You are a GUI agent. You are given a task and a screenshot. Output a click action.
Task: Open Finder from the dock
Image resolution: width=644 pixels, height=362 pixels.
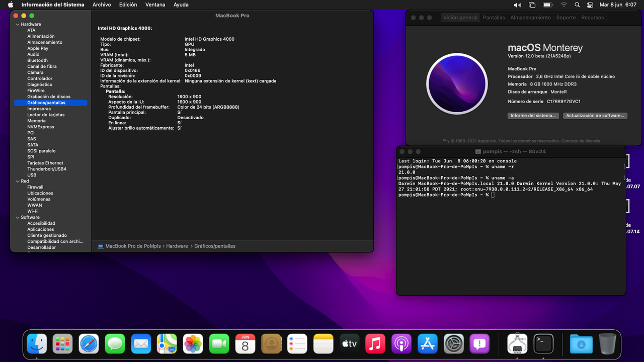click(37, 344)
